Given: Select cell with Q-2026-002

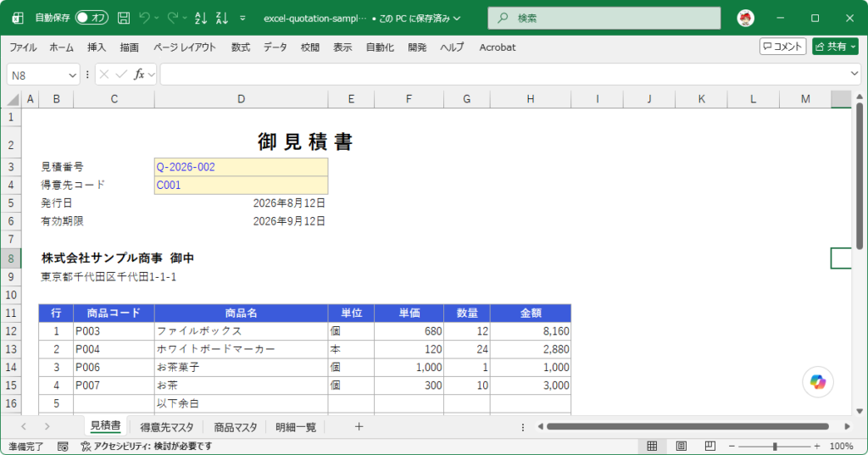Looking at the screenshot, I should pyautogui.click(x=242, y=167).
